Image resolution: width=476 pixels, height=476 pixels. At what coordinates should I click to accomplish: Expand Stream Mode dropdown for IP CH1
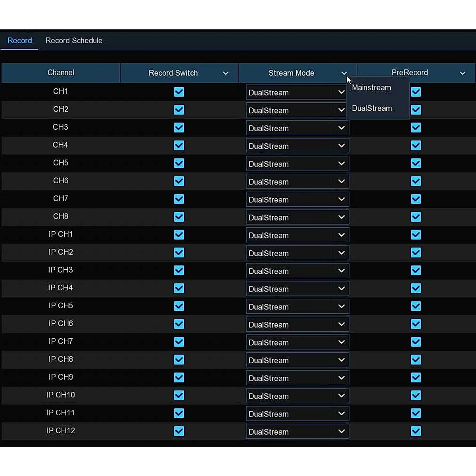tap(297, 235)
